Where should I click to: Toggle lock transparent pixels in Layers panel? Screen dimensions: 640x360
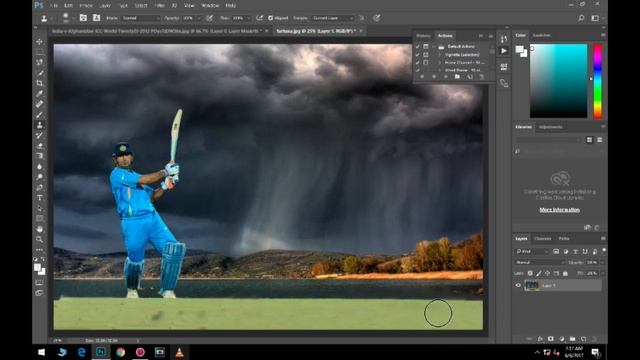coord(530,273)
